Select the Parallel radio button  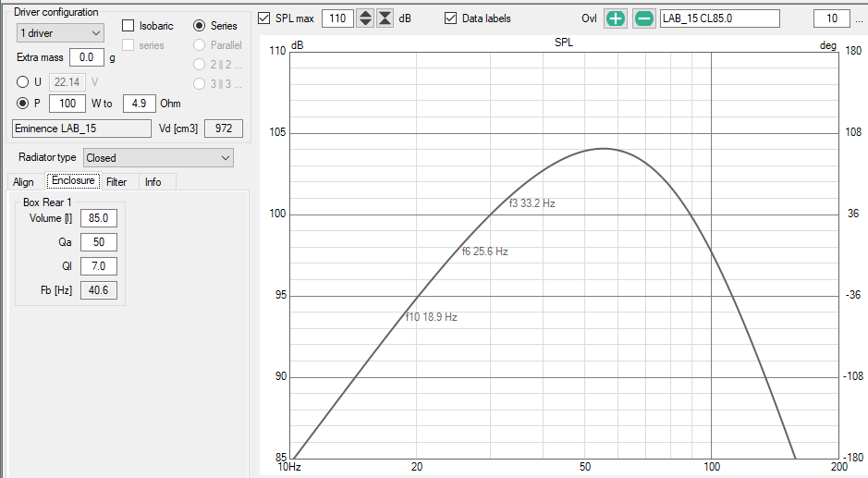tap(200, 45)
